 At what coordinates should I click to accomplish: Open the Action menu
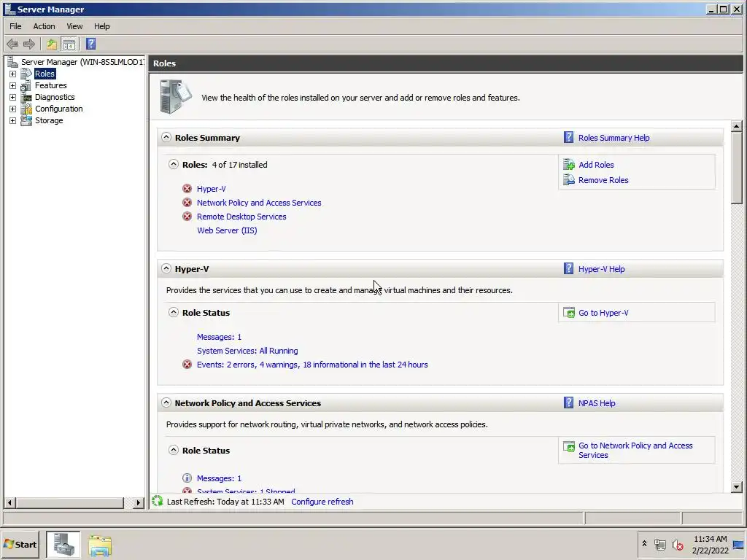pos(44,26)
